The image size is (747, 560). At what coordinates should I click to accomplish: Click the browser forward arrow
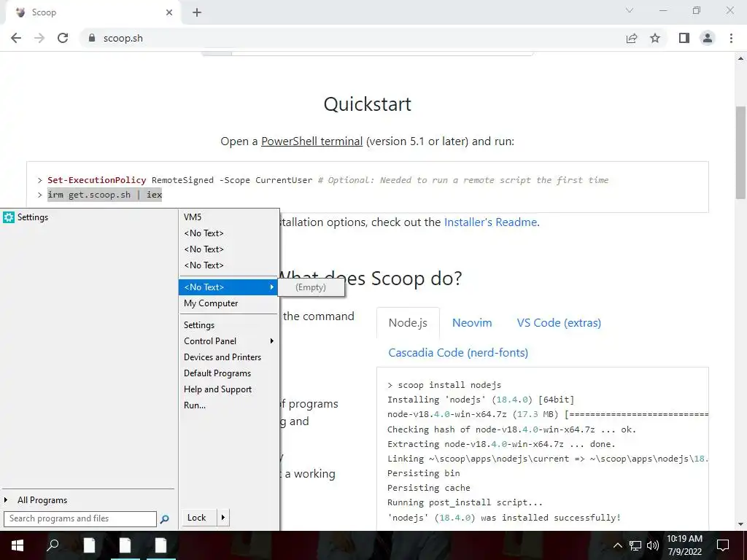point(39,38)
